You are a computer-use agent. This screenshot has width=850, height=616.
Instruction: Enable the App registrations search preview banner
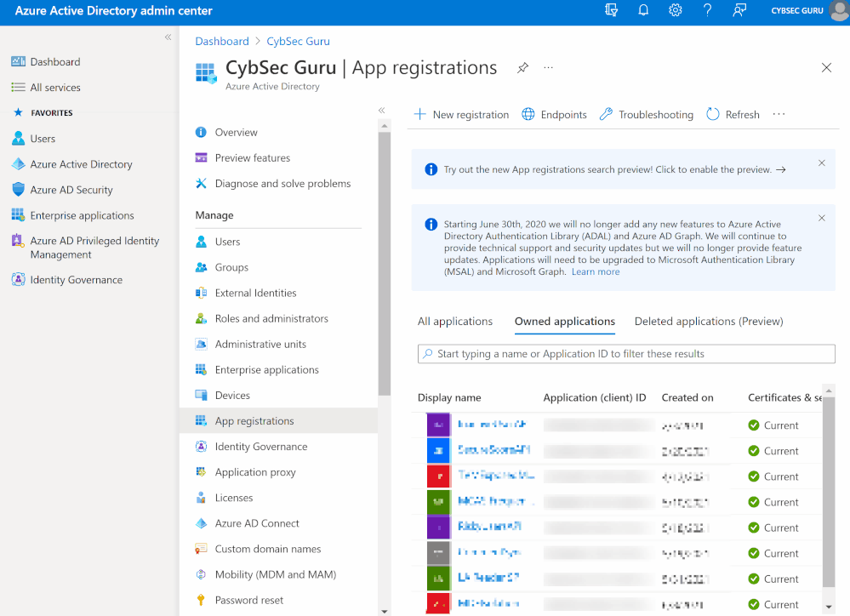[x=614, y=169]
